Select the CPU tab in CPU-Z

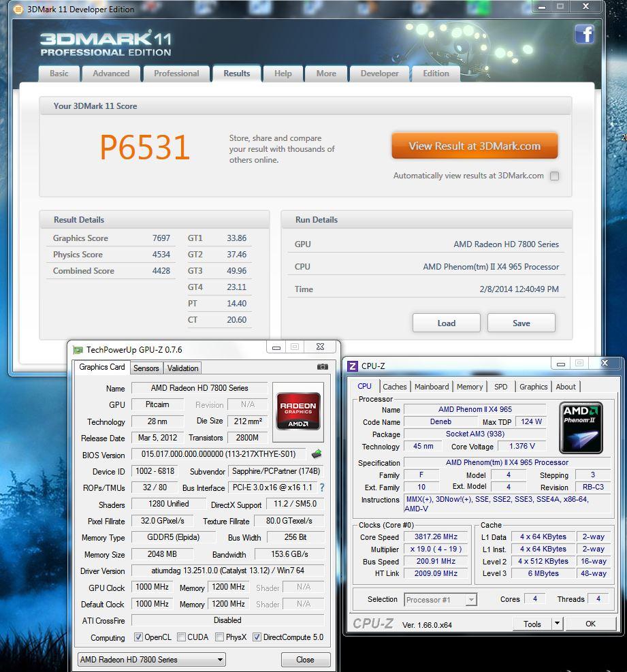364,386
